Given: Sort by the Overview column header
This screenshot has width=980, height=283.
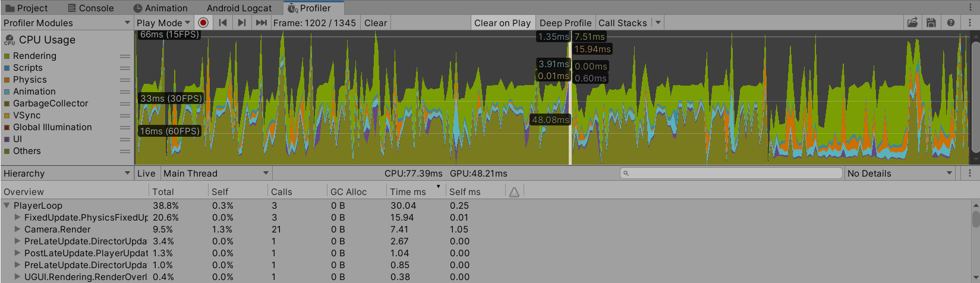Looking at the screenshot, I should coord(74,191).
